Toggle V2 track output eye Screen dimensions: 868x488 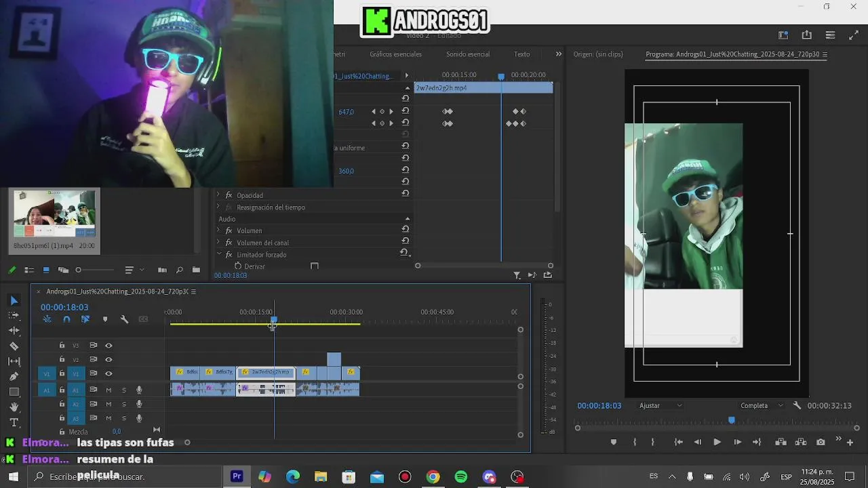tap(108, 359)
